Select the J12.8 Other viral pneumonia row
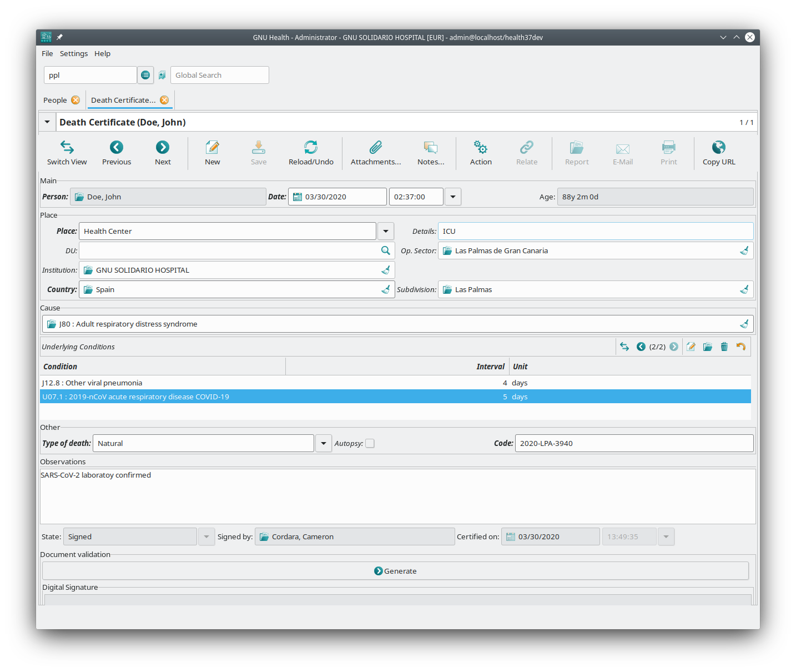 point(222,383)
